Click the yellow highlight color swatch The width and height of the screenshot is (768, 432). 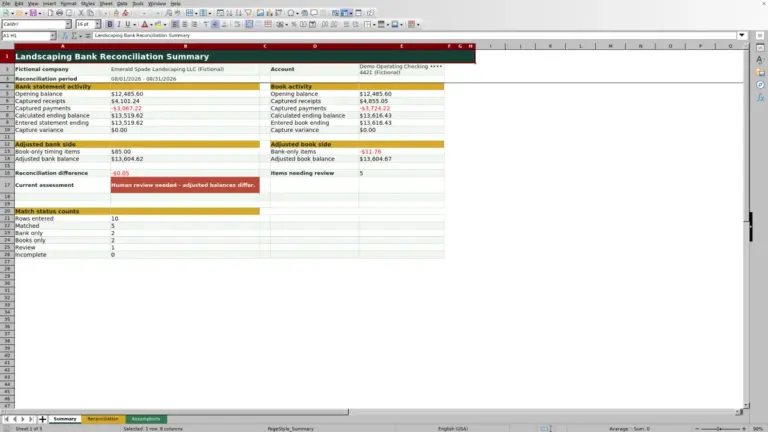click(x=158, y=24)
